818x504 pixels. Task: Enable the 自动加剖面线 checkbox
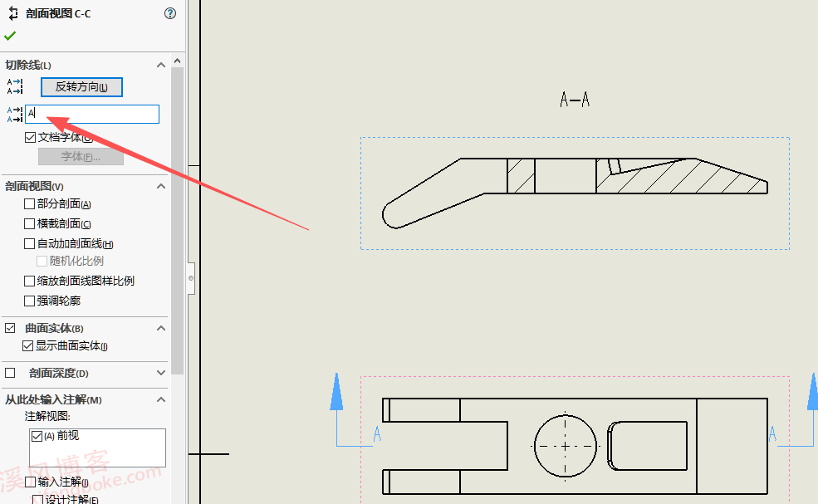point(30,243)
